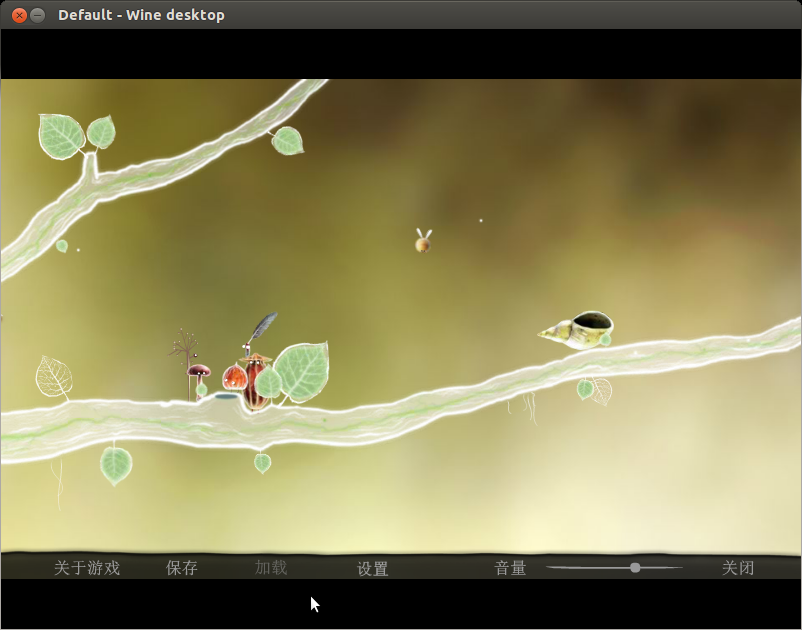
Task: Click the small red-capped mushroom character
Action: tap(198, 376)
